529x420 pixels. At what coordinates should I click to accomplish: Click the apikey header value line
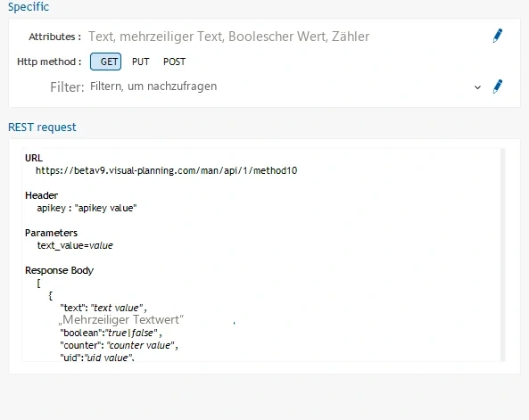[87, 208]
